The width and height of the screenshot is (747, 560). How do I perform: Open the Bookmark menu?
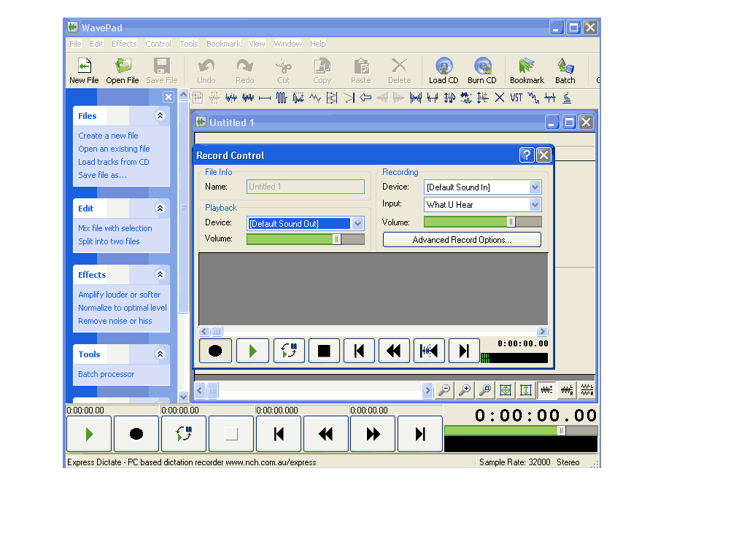tap(223, 44)
